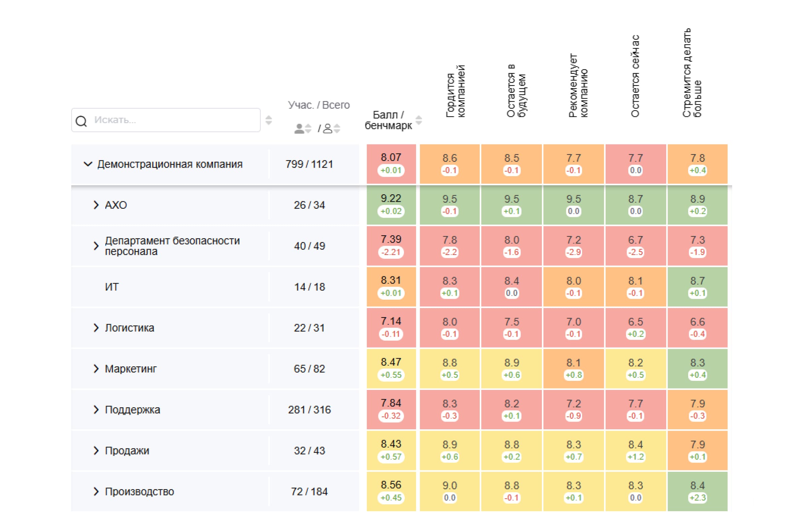Image resolution: width=808 pixels, height=532 pixels.
Task: Expand the АХО department
Action: pyautogui.click(x=96, y=205)
